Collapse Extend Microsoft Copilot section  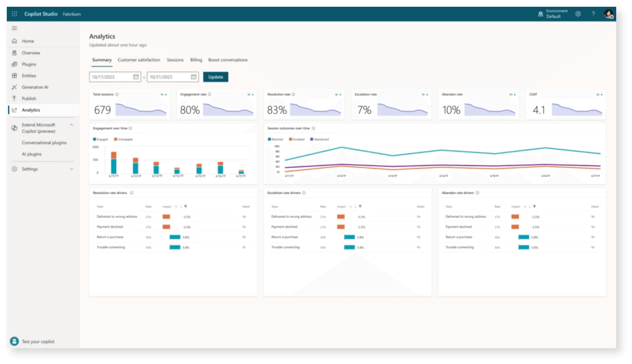[x=71, y=124]
